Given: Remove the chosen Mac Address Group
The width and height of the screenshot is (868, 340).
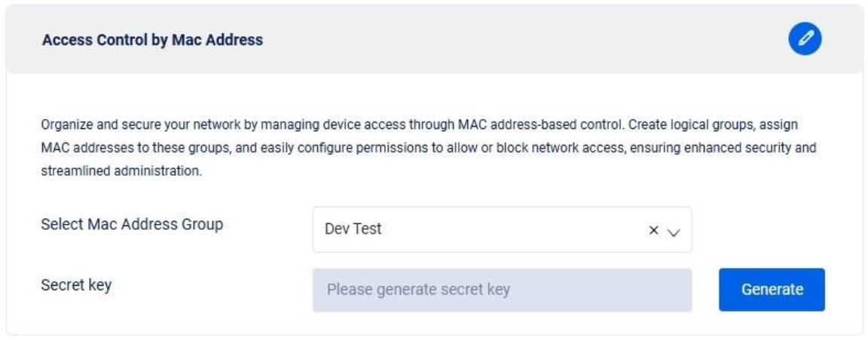Looking at the screenshot, I should [654, 230].
